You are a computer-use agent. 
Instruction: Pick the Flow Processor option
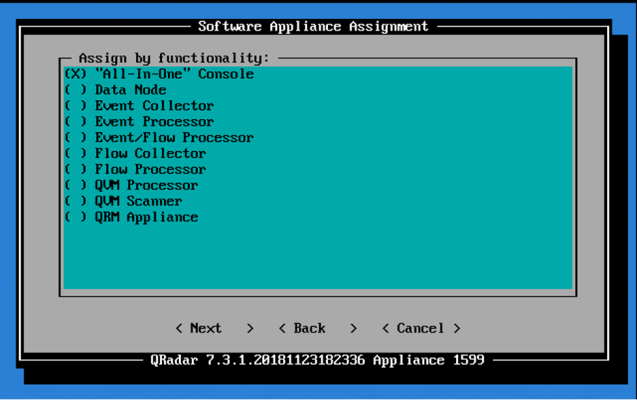pos(135,169)
